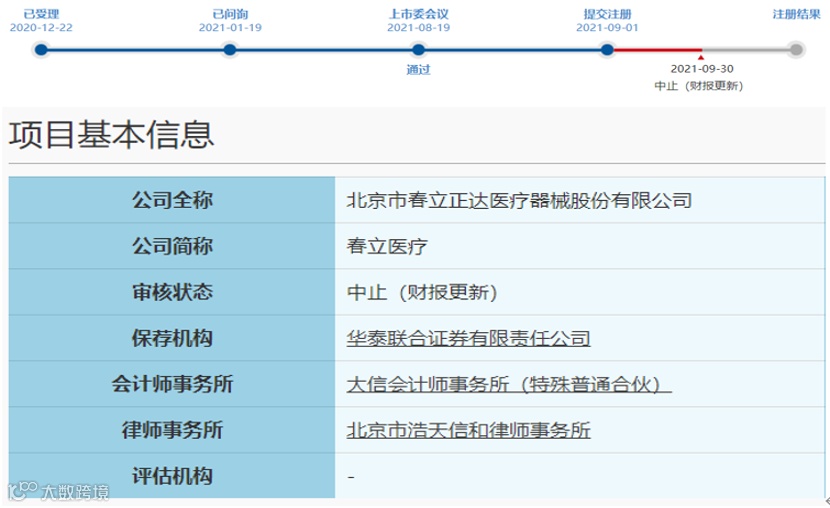Click the 项目基本信息 heading
830x508 pixels.
click(x=112, y=134)
